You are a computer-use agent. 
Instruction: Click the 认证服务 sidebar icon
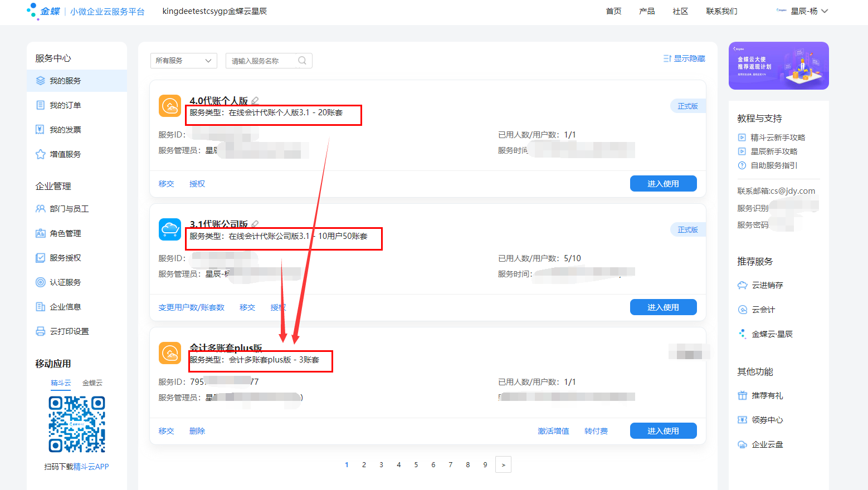(40, 282)
